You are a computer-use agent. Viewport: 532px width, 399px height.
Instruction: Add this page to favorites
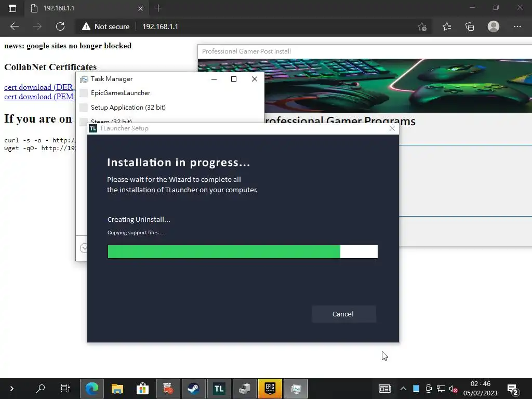point(422,26)
